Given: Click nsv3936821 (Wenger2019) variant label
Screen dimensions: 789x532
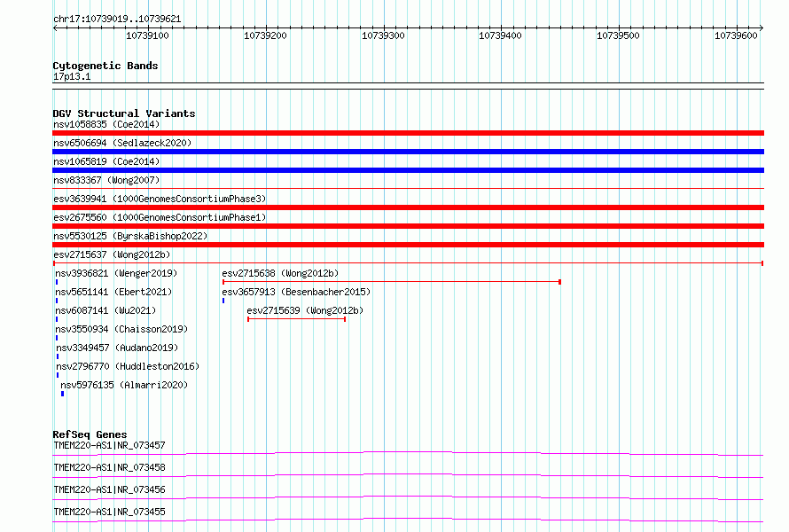Looking at the screenshot, I should (116, 273).
